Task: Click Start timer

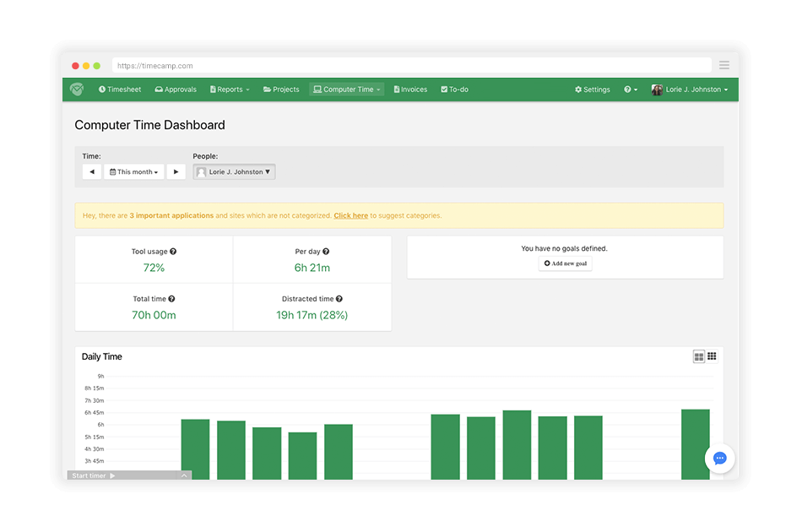Action: coord(94,475)
